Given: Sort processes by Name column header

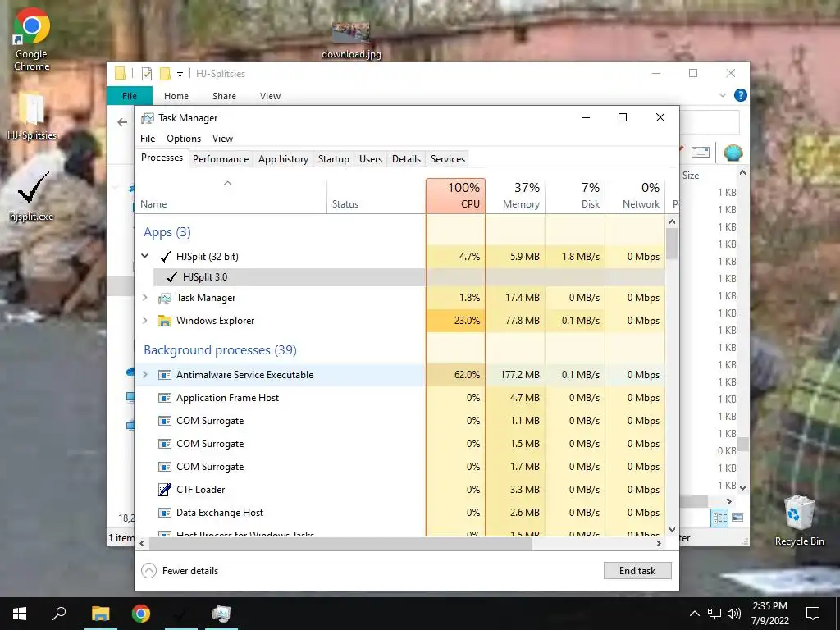Looking at the screenshot, I should coord(231,195).
